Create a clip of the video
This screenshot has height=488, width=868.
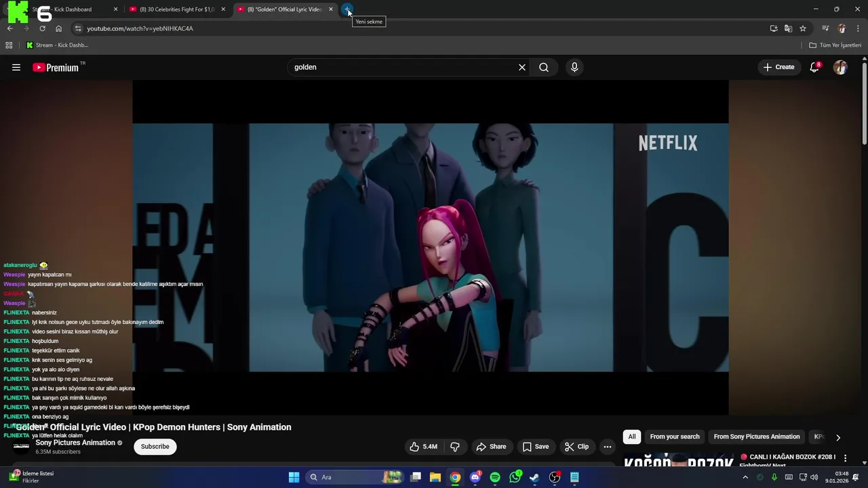(577, 447)
